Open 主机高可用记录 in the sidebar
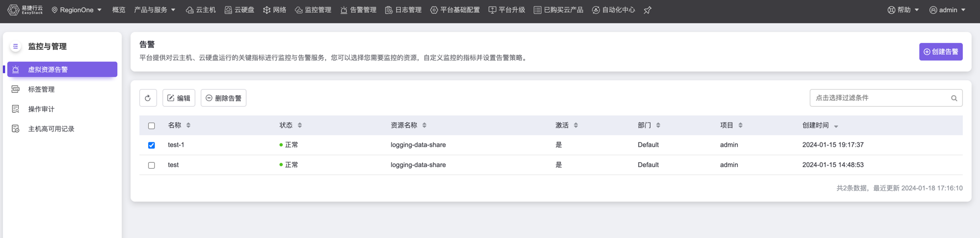This screenshot has width=980, height=238. pos(51,129)
